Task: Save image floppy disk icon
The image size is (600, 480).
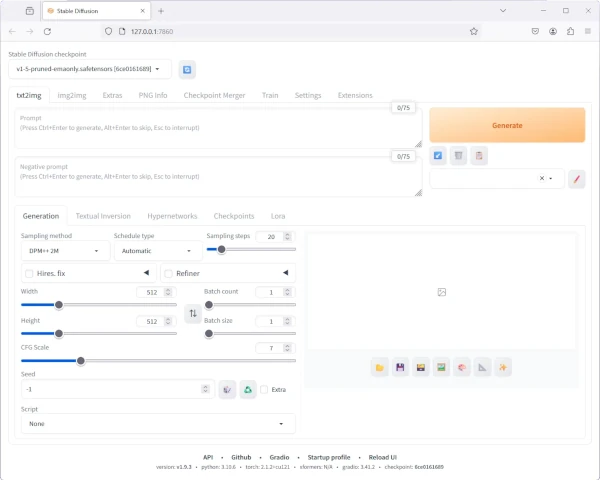Action: tap(400, 367)
